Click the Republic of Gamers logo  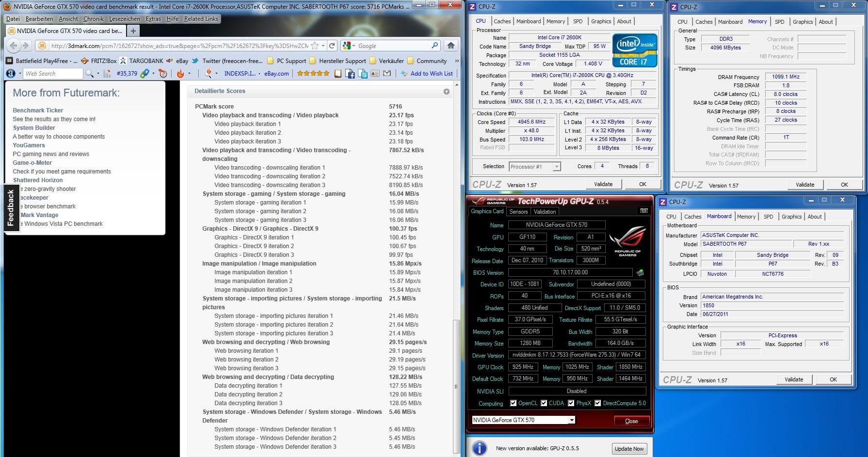(627, 241)
